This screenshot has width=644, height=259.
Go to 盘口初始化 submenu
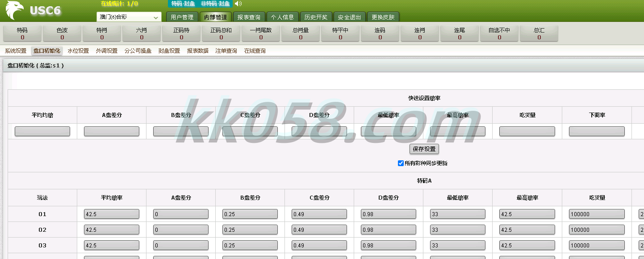pyautogui.click(x=47, y=51)
